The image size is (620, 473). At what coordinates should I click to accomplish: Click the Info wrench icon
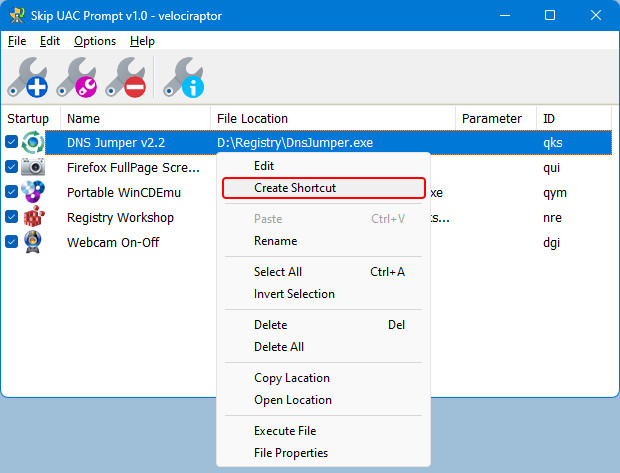tap(184, 77)
